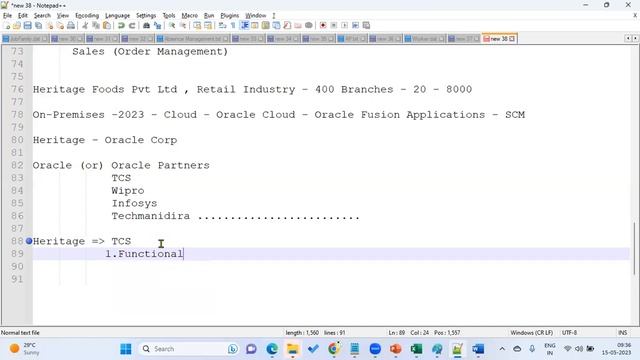Create a new document with New icon
The width and height of the screenshot is (640, 360).
click(6, 26)
